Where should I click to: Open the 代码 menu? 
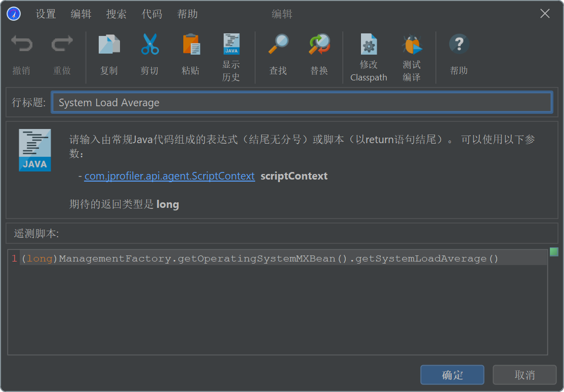(x=152, y=14)
